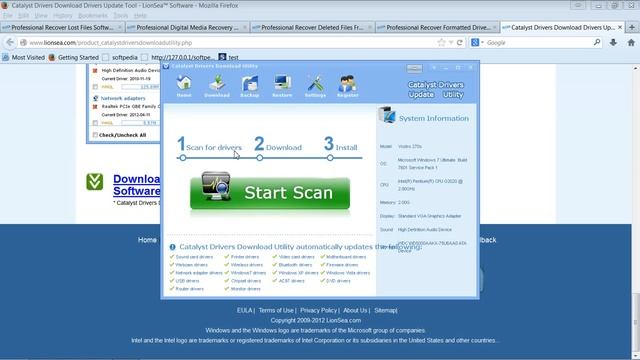Open the softpedia bookmark
640x360 pixels.
point(120,58)
